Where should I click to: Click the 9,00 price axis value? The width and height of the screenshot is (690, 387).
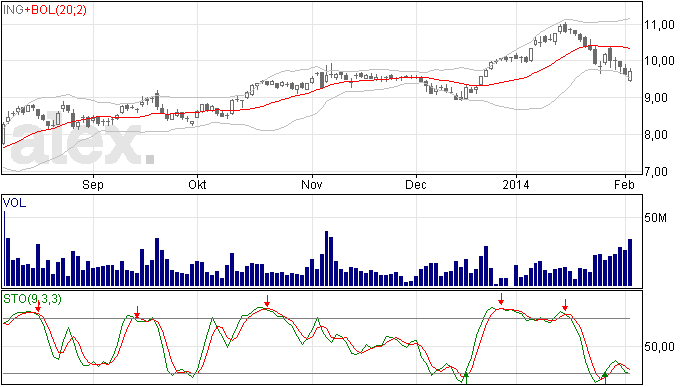click(659, 98)
